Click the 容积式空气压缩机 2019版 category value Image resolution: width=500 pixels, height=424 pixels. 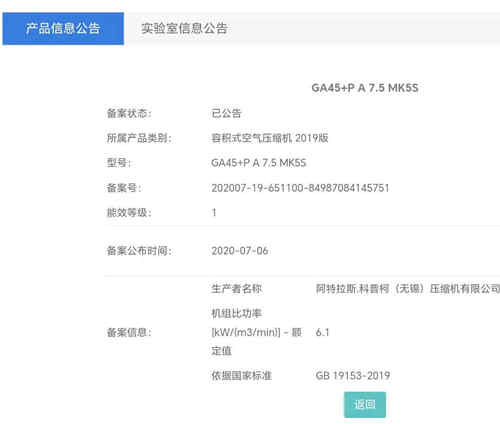[270, 138]
